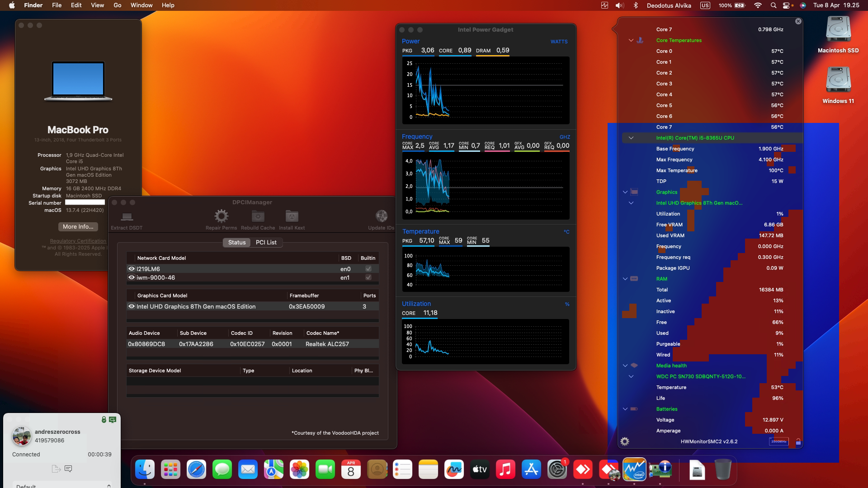The height and width of the screenshot is (488, 868).
Task: Select the Repair Perms gear icon
Action: pos(221,216)
